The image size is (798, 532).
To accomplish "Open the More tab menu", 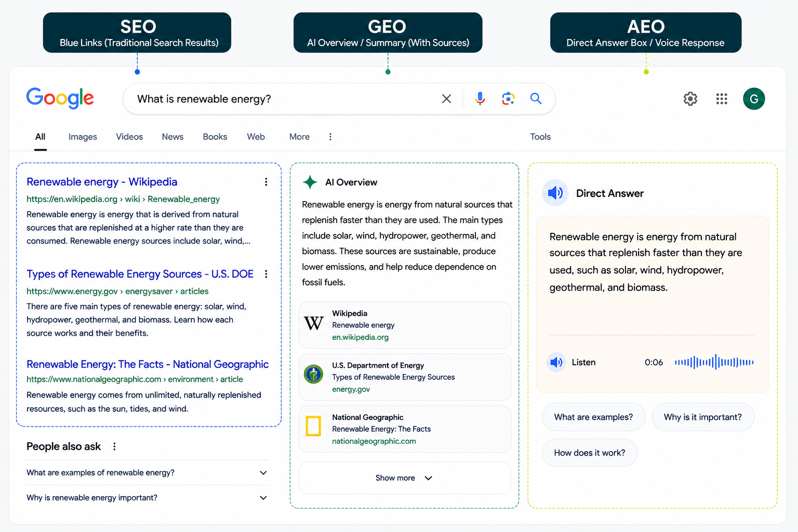I will coord(299,137).
